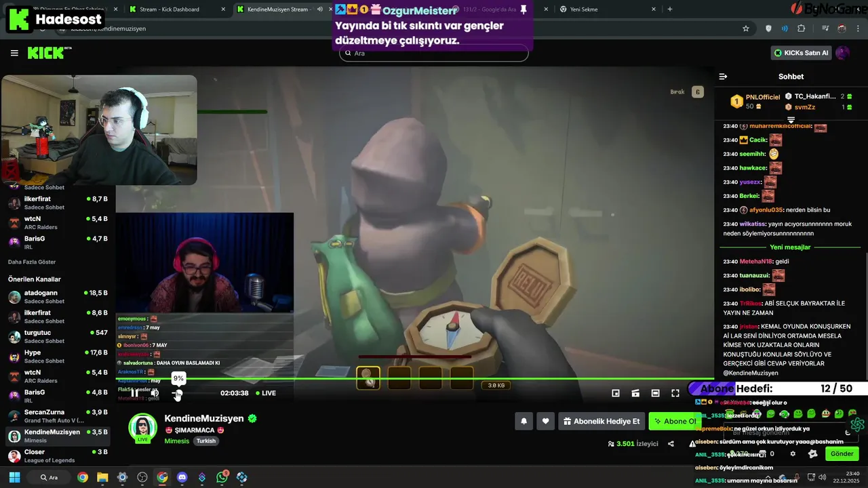The height and width of the screenshot is (488, 868).
Task: Open ilkerfirat Sadece Sohbet under Önerilen Kanallar
Action: point(58,317)
